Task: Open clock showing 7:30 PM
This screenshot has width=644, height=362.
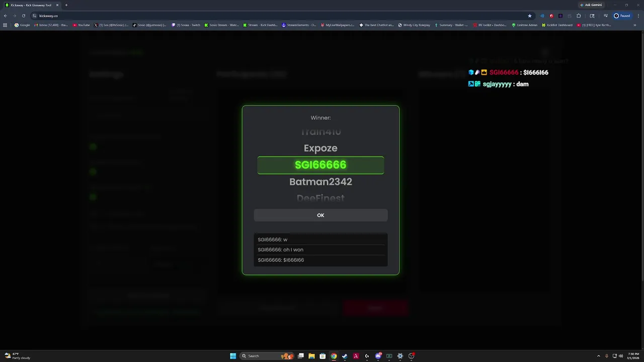Action: 633,356
